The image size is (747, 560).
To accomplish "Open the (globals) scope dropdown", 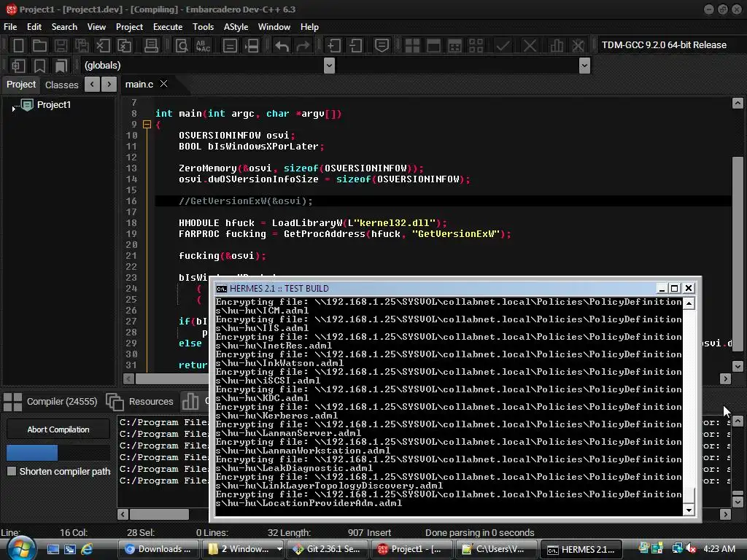I will pos(329,65).
